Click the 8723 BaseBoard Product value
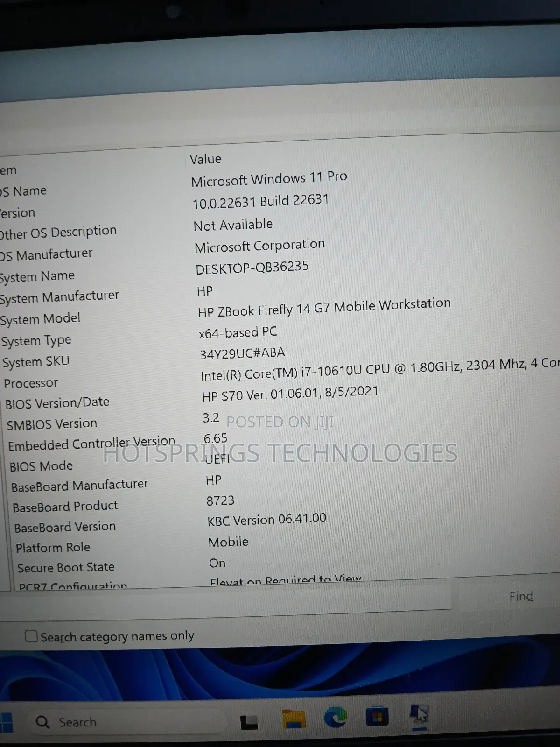 click(x=220, y=501)
